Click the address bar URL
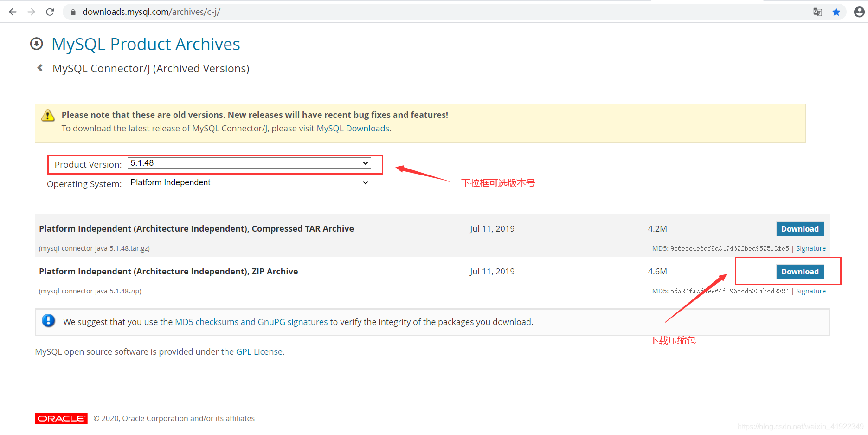868x435 pixels. click(151, 12)
